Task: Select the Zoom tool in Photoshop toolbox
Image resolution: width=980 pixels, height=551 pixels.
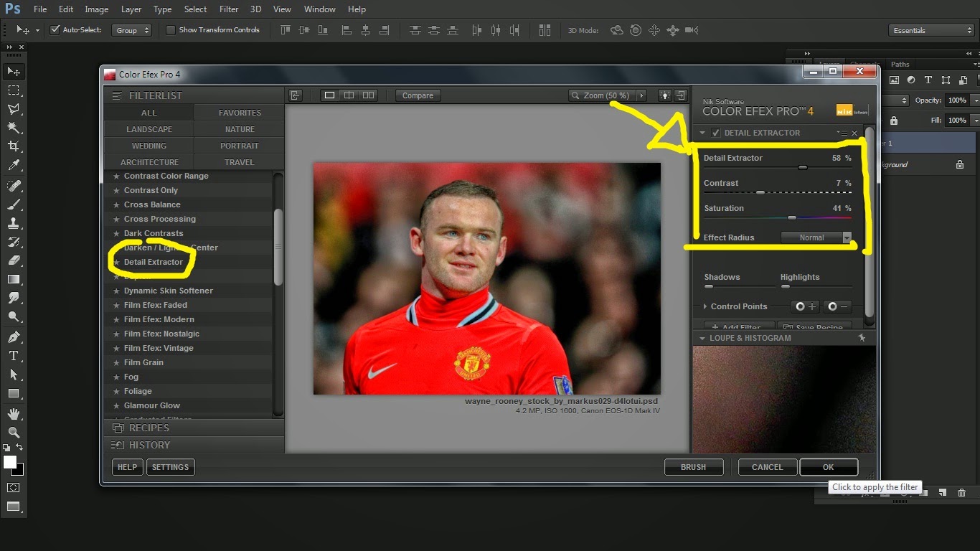Action: pyautogui.click(x=14, y=432)
